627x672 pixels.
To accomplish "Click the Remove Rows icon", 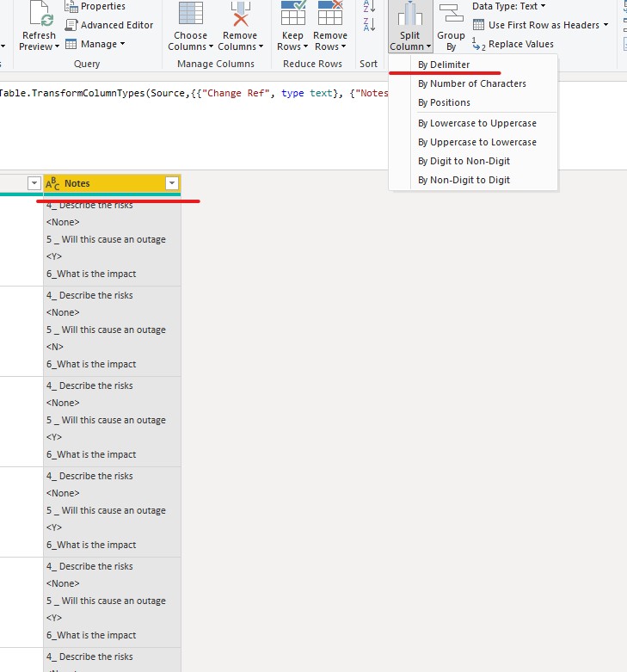I will click(x=330, y=13).
